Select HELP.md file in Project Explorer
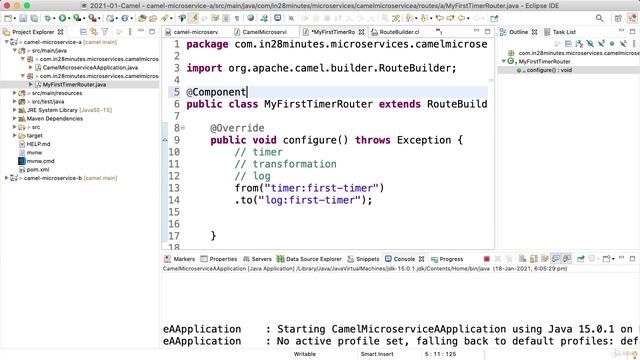Screen dimensions: 640x360 [x=38, y=144]
